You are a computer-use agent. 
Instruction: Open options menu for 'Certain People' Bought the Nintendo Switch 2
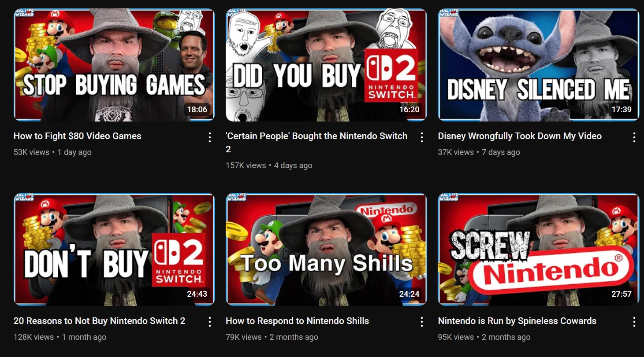(422, 137)
